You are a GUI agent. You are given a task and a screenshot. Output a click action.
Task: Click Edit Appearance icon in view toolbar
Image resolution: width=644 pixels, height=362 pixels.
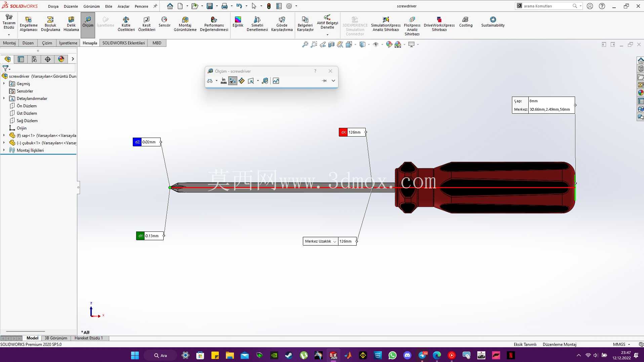(x=389, y=44)
